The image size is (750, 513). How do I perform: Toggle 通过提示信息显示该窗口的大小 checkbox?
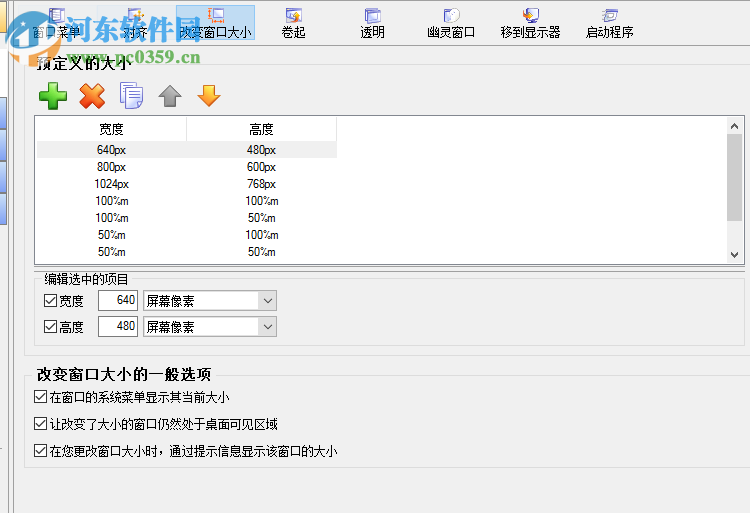click(40, 450)
